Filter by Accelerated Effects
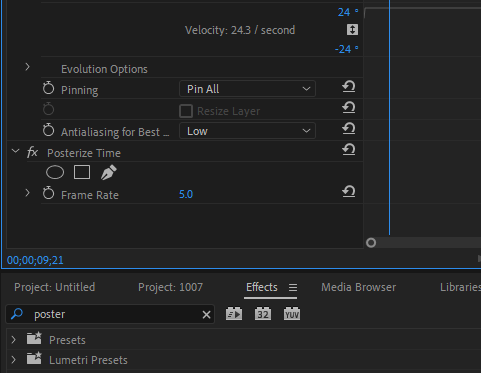Screen dimensions: 481x373 234,314
